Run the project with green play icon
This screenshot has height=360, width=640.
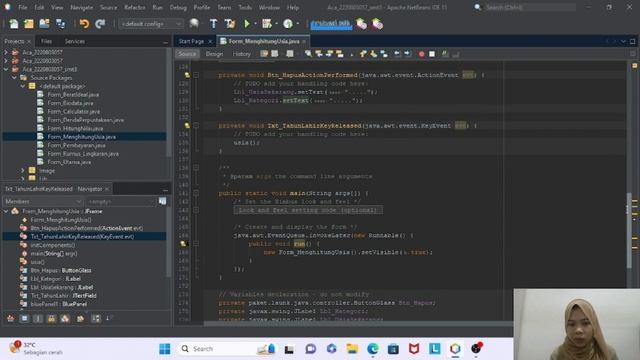pyautogui.click(x=247, y=24)
